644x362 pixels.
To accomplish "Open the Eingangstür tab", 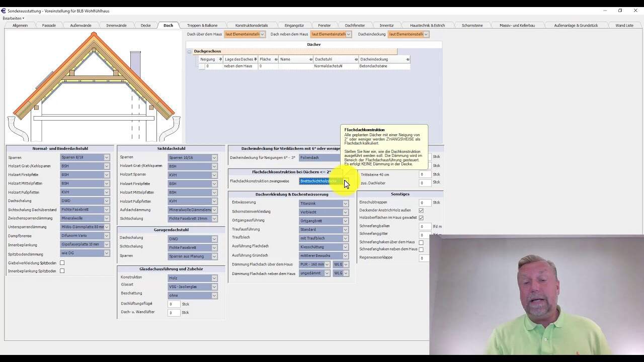I will pos(294,25).
